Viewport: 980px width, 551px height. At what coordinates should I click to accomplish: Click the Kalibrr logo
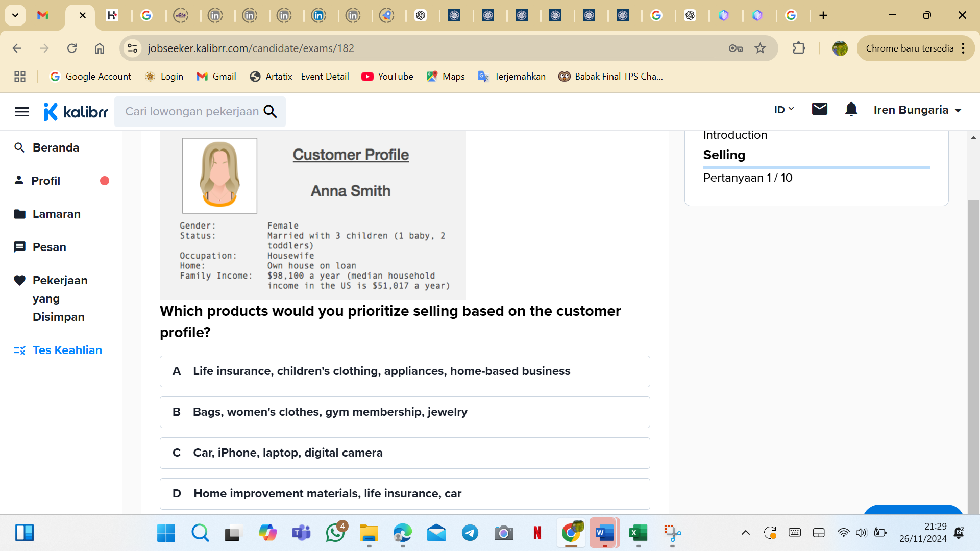(76, 111)
